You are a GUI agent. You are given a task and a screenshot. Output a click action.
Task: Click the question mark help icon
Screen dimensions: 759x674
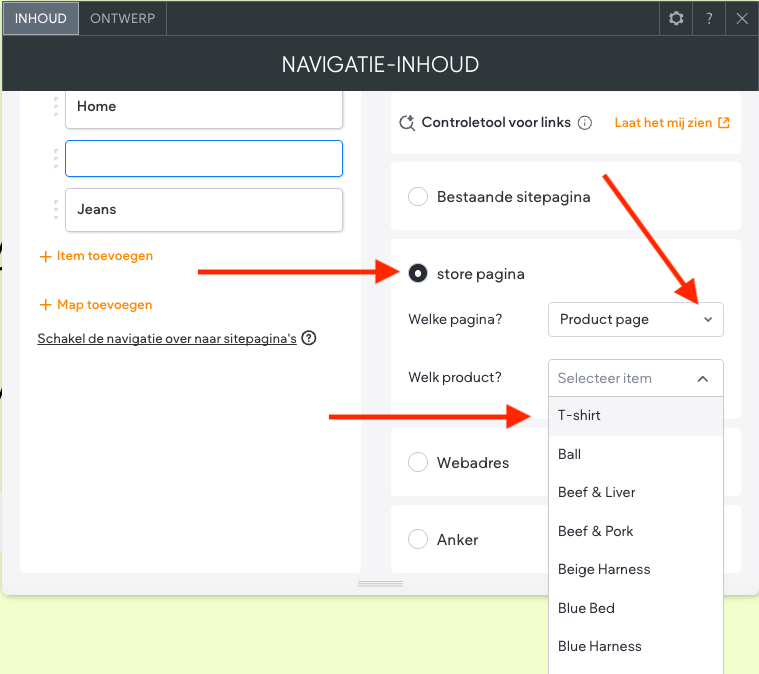[x=709, y=18]
